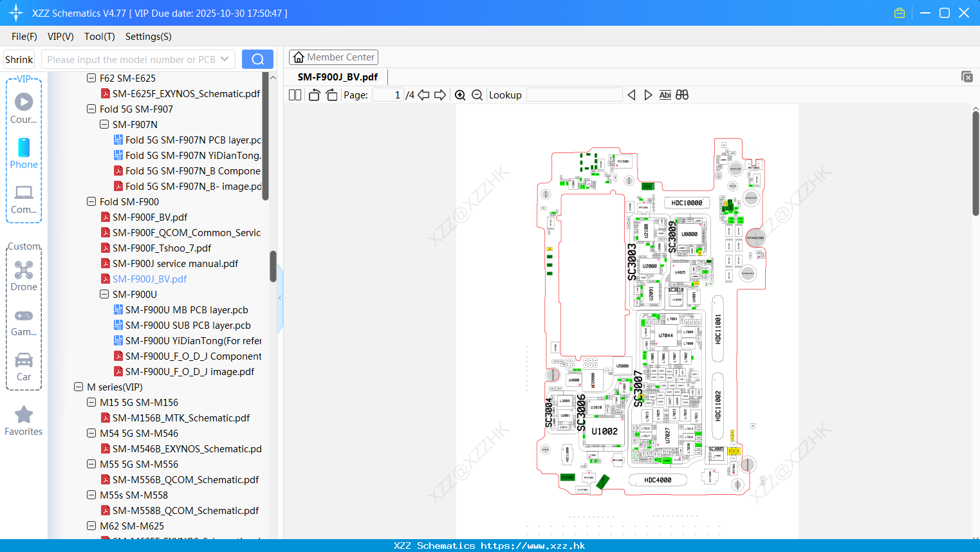This screenshot has height=552, width=980.
Task: Click the binoculars search icon
Action: tap(682, 95)
